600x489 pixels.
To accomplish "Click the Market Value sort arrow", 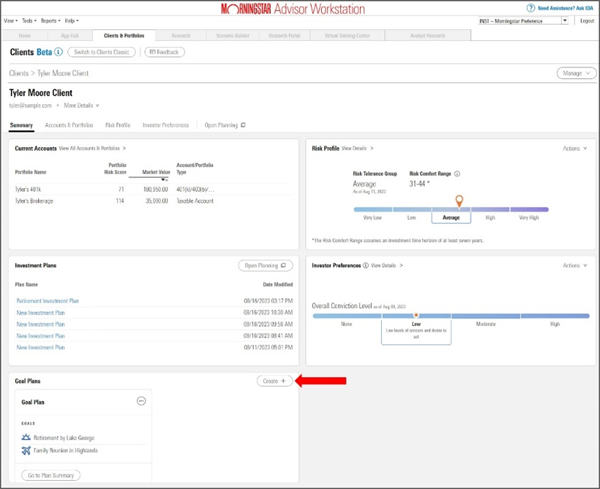I will [165, 179].
